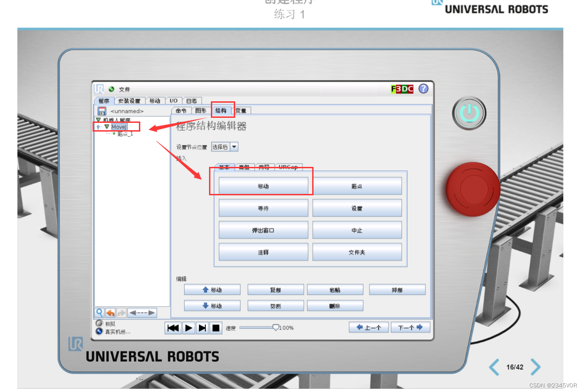
Task: Select the 高级 insert tab
Action: click(244, 167)
